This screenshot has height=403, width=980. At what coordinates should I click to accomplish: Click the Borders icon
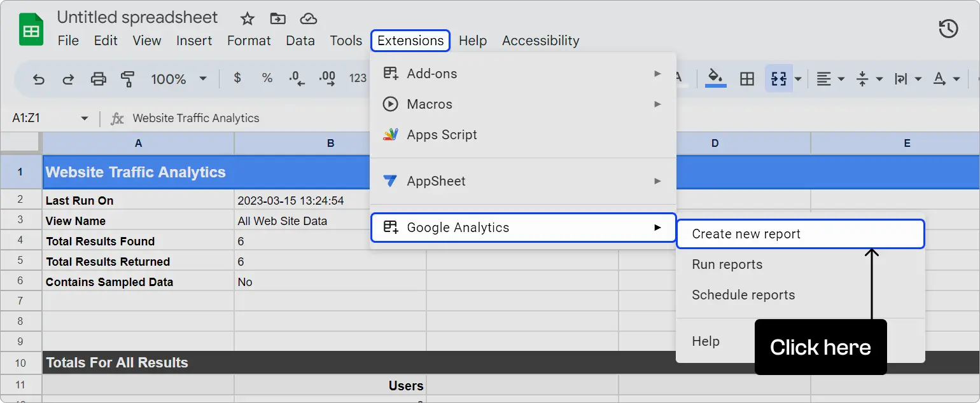click(746, 79)
